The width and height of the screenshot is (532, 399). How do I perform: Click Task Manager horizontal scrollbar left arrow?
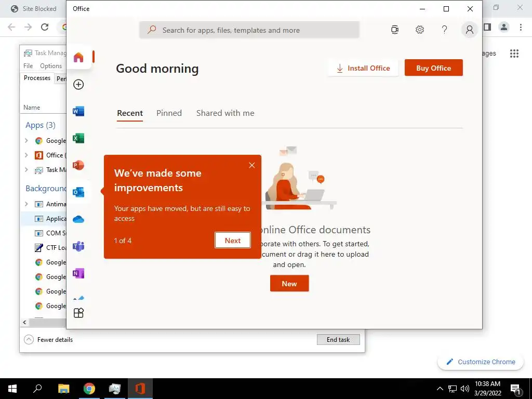[x=24, y=322]
